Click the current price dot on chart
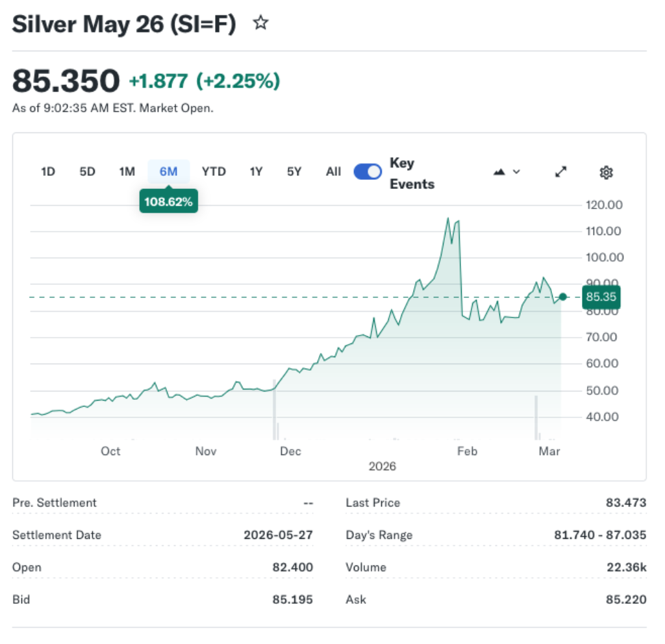Screen dimensions: 665x644 [x=562, y=297]
